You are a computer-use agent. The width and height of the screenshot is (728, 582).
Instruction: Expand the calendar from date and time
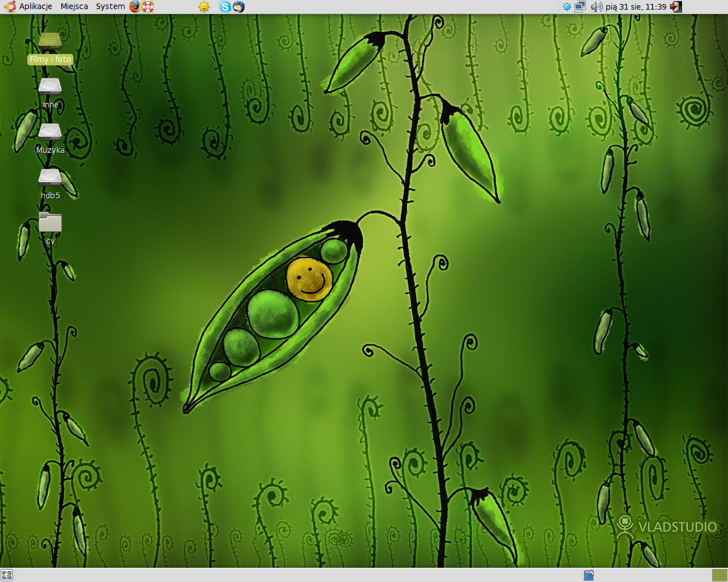[x=636, y=7]
